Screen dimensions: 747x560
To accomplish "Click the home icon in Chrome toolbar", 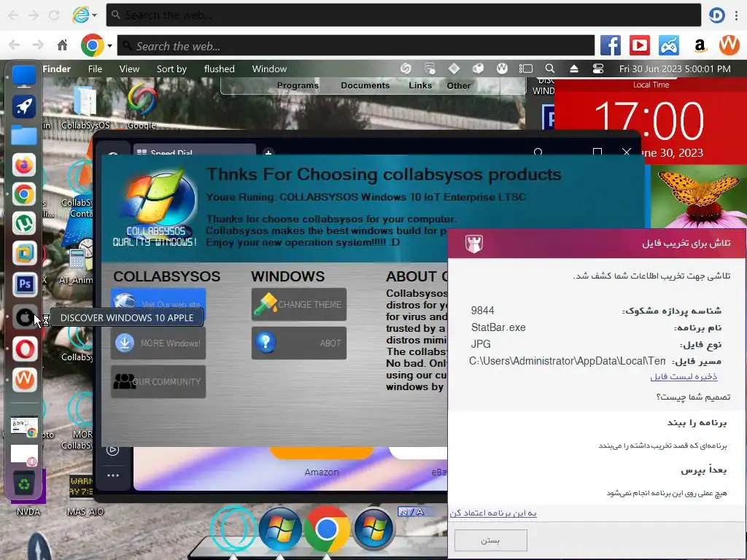I will click(x=63, y=45).
